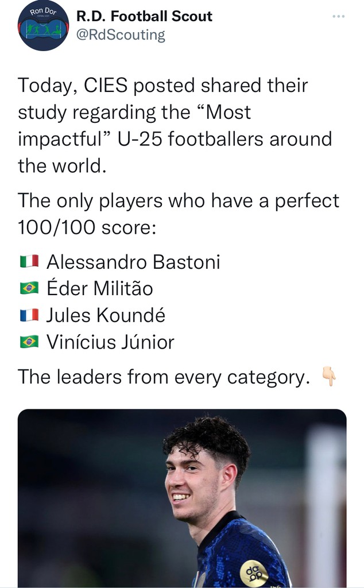
Task: Click the Brazil flag beside Vinícius Júnior
Action: (29, 342)
